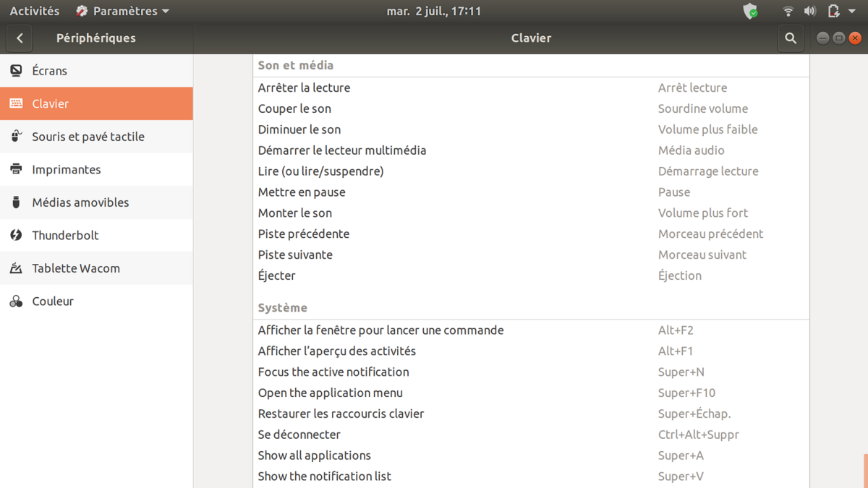Click the USB drive icon beside Médias amovibles
Viewport: 868px width, 488px height.
pyautogui.click(x=16, y=202)
